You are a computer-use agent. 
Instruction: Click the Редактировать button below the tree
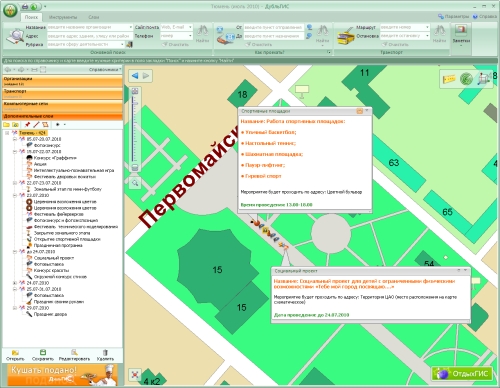74,355
